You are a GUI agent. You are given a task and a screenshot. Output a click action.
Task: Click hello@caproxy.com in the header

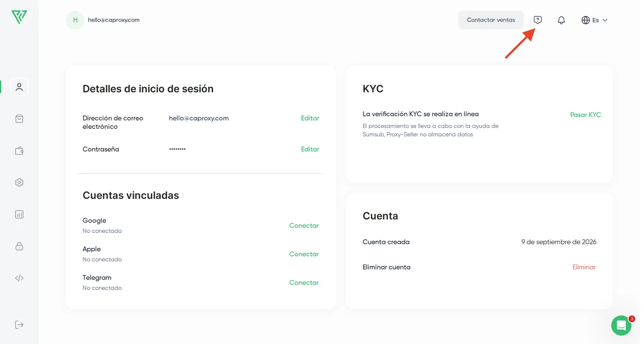click(x=114, y=20)
